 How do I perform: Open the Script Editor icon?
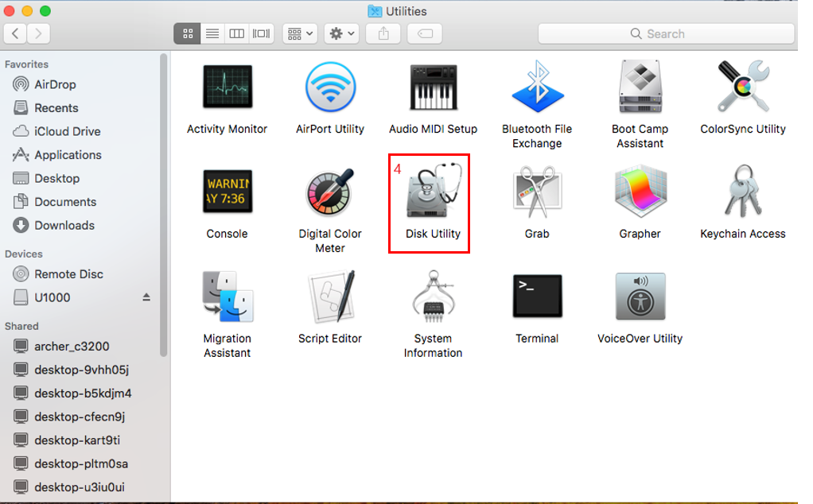point(330,298)
